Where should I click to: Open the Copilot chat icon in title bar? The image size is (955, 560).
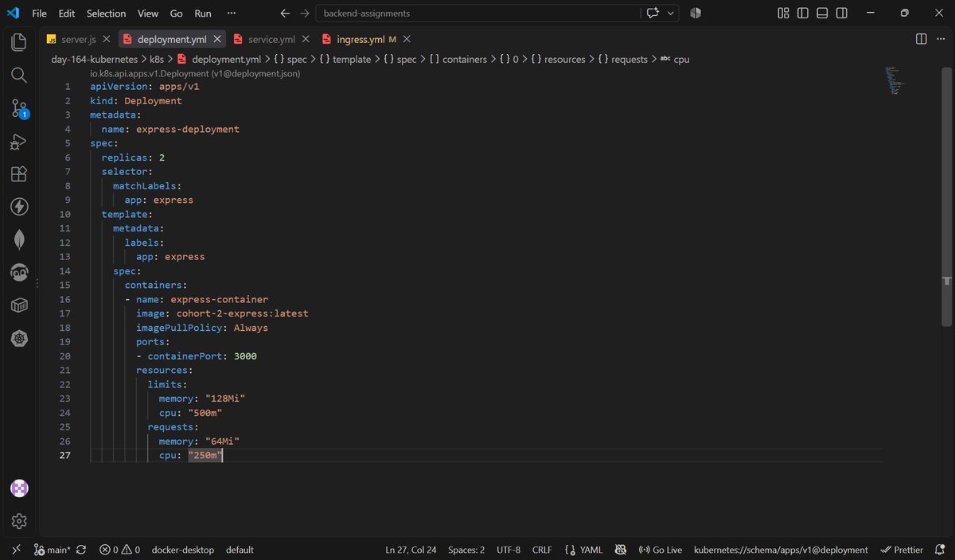click(653, 14)
